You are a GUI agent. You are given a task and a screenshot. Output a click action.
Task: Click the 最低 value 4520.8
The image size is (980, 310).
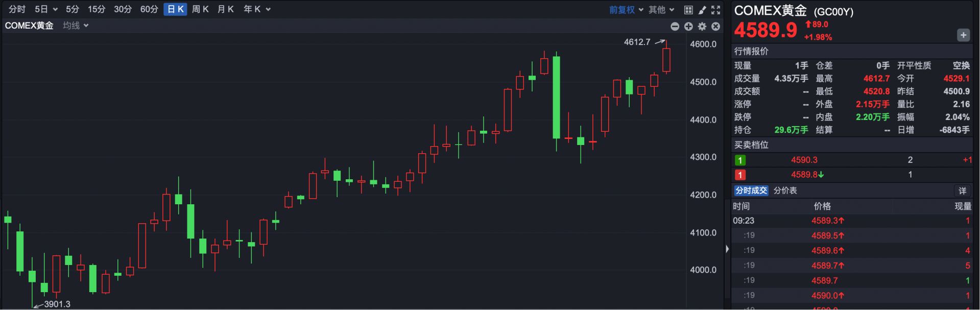[x=876, y=91]
